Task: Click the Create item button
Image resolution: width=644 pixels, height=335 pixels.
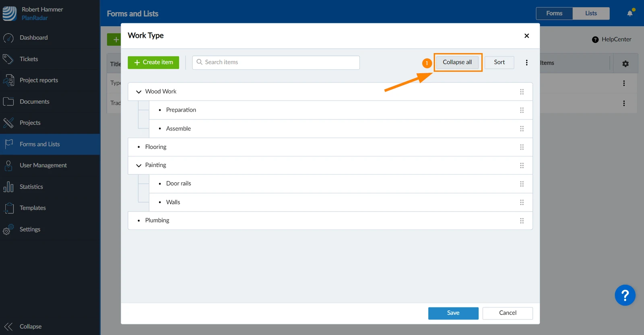Action: (153, 62)
